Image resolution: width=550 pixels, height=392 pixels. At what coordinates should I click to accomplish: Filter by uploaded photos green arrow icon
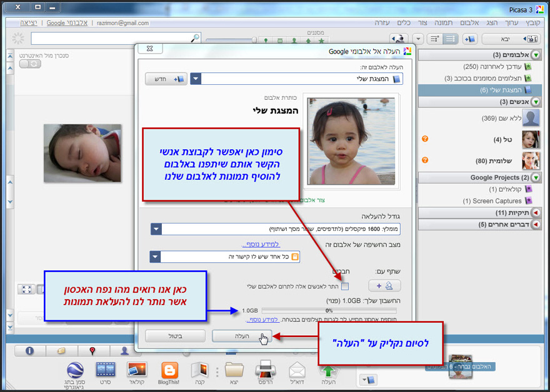coord(308,41)
